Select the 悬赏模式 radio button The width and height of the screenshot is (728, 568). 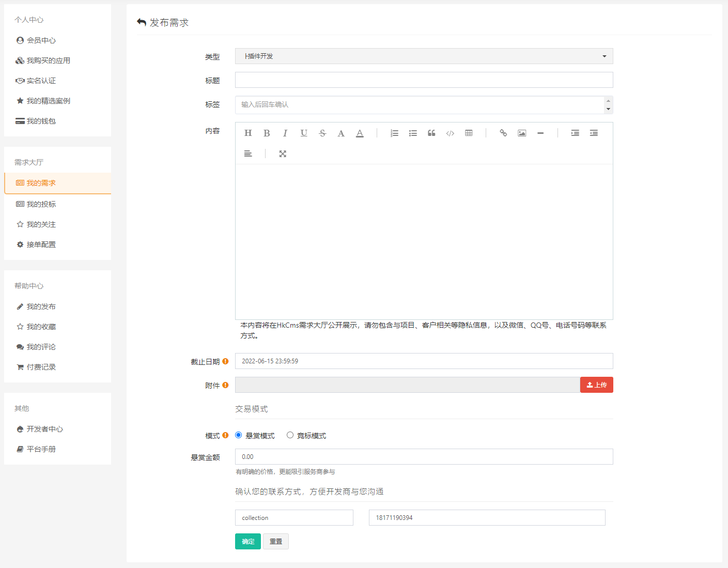[238, 435]
